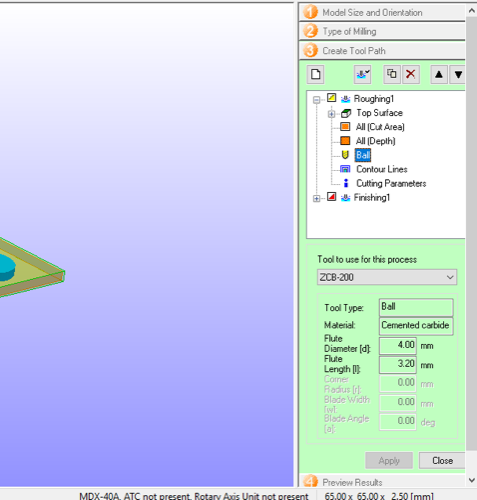Move process down with black arrow
Viewport: 477px width, 500px height.
click(x=458, y=74)
